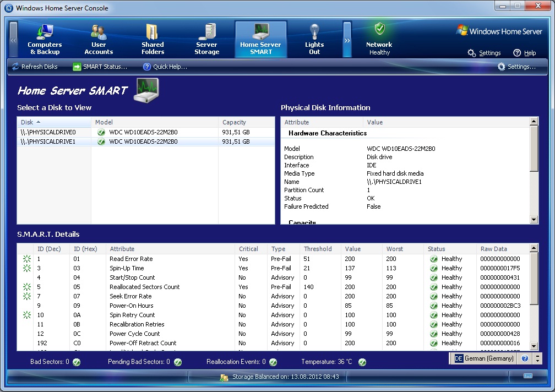Open Quick Help from the toolbar
This screenshot has height=392, width=555.
tap(165, 67)
